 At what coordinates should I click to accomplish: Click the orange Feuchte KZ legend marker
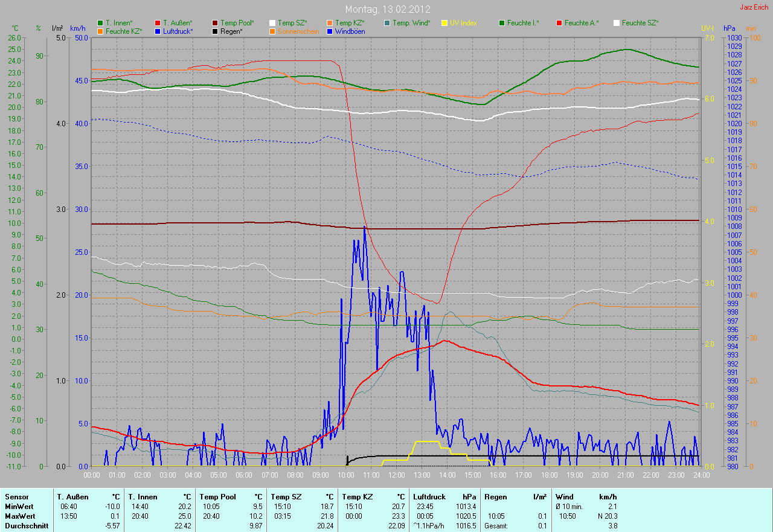pos(100,31)
